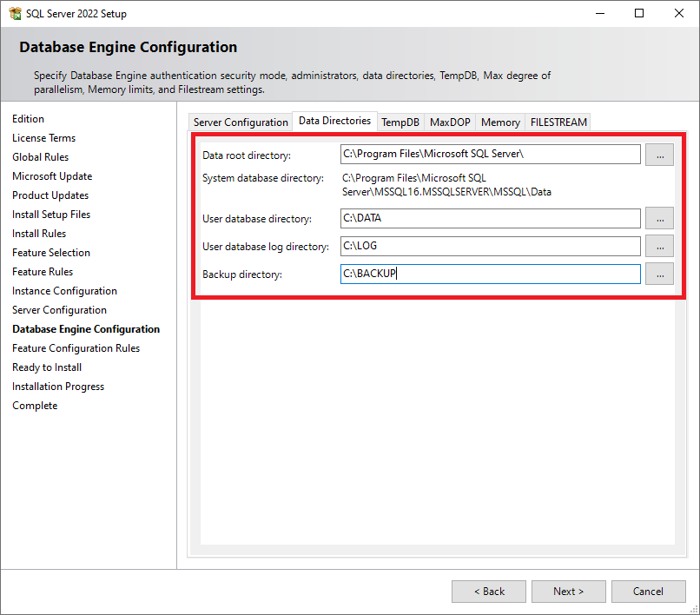Screen dimensions: 700x615
Task: Click the User database log directory field
Action: tap(491, 246)
